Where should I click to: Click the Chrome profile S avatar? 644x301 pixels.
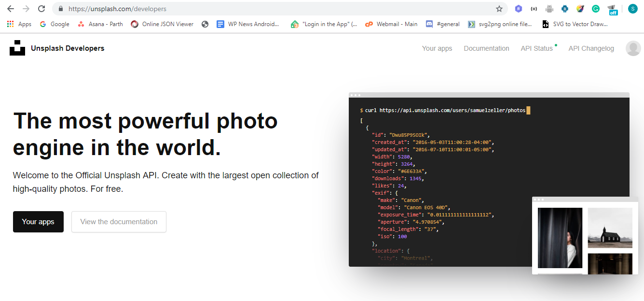pos(632,9)
